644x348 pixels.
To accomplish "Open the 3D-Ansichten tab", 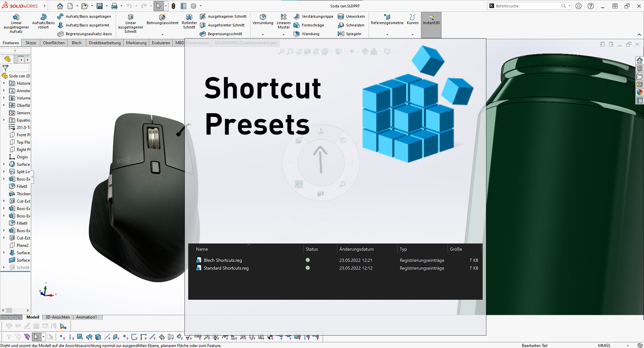I will pos(57,317).
